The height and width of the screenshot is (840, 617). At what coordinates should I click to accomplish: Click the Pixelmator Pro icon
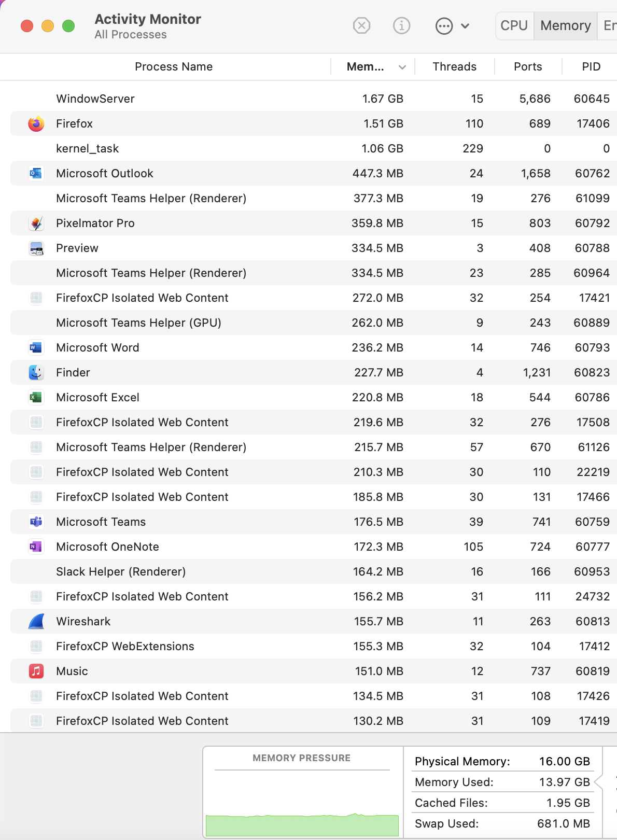point(36,223)
